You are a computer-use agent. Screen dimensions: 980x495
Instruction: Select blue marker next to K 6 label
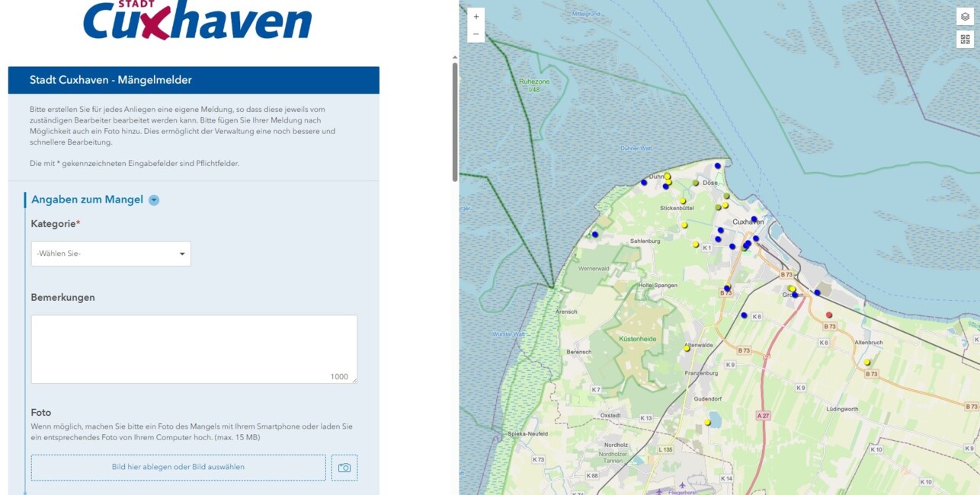pyautogui.click(x=744, y=315)
